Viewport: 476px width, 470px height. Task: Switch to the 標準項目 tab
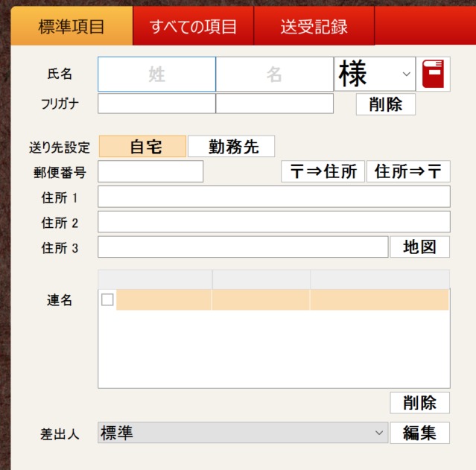tap(72, 26)
